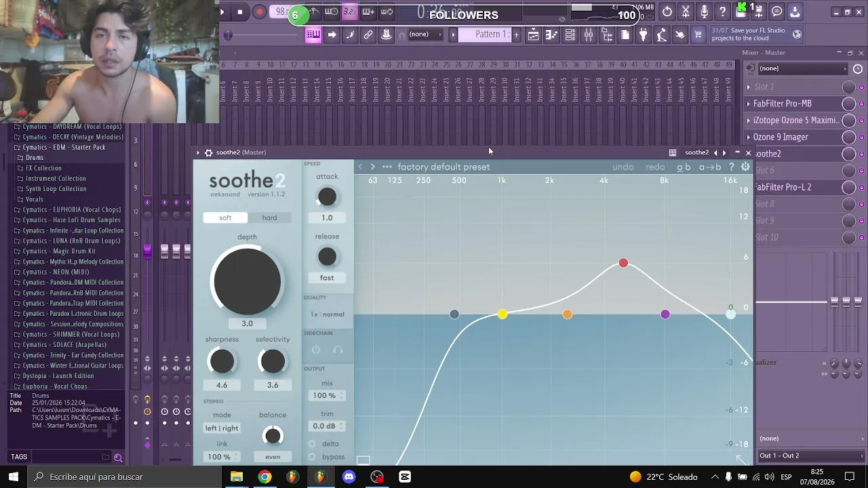Click the chat bubble icon in top toolbar
This screenshot has height=488, width=868.
pos(777,12)
